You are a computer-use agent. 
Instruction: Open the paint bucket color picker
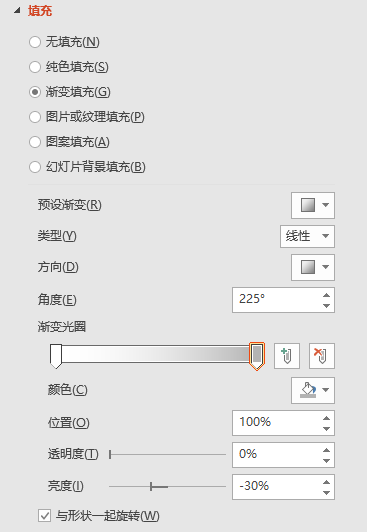313,390
